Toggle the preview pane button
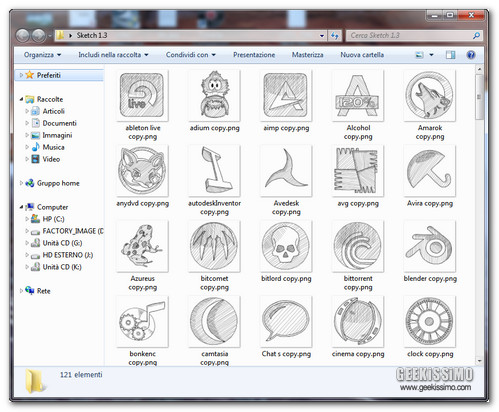 pyautogui.click(x=450, y=55)
